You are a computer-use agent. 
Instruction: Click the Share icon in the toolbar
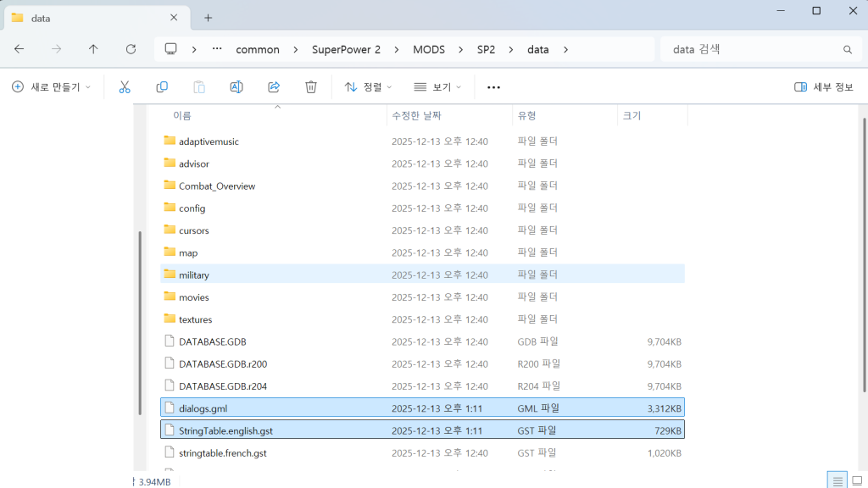(x=273, y=86)
